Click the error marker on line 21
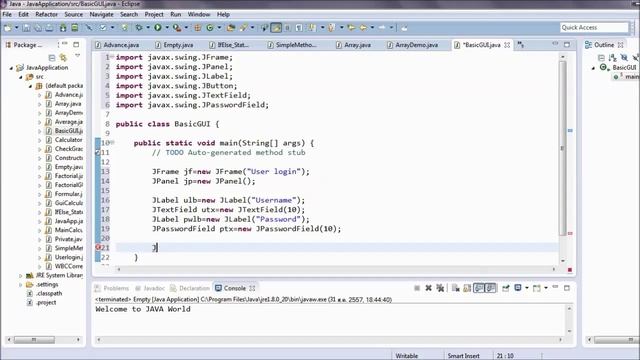640x360 pixels. pos(98,247)
